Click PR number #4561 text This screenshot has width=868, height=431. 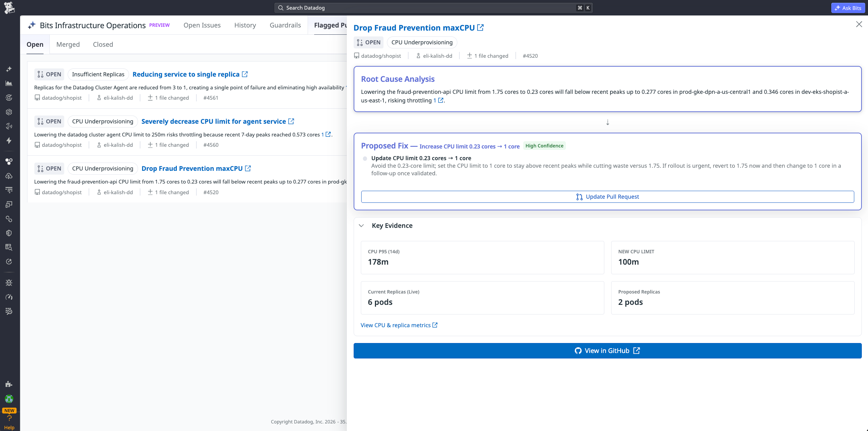[x=211, y=98]
